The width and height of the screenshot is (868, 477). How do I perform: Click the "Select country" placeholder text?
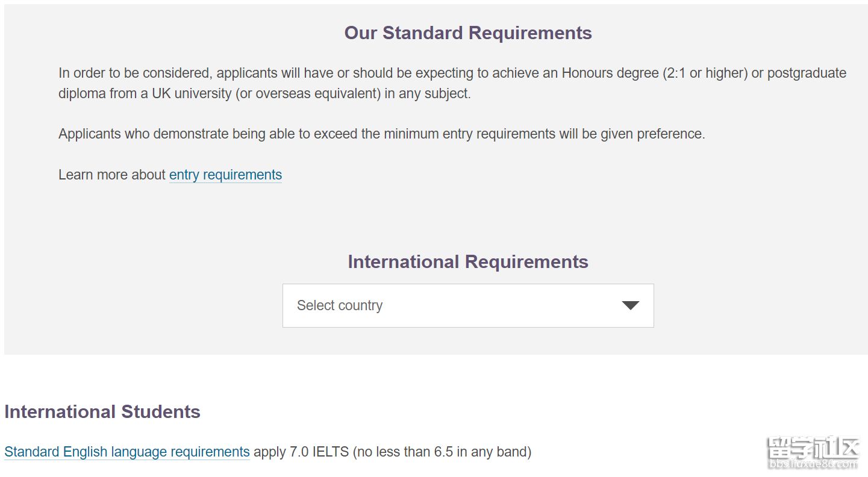coord(339,305)
